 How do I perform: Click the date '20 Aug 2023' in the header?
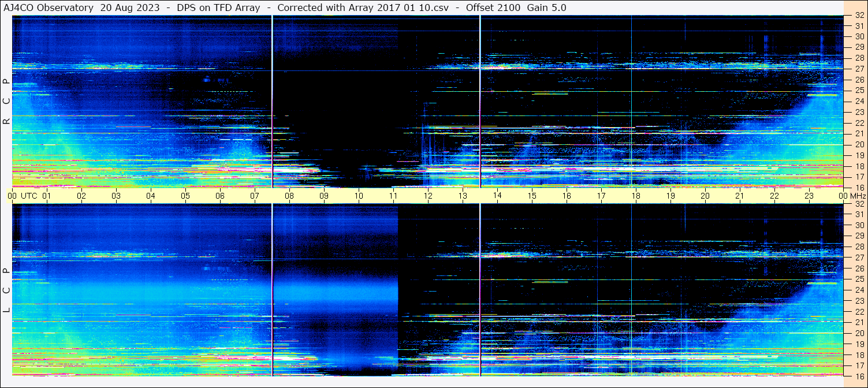click(131, 8)
